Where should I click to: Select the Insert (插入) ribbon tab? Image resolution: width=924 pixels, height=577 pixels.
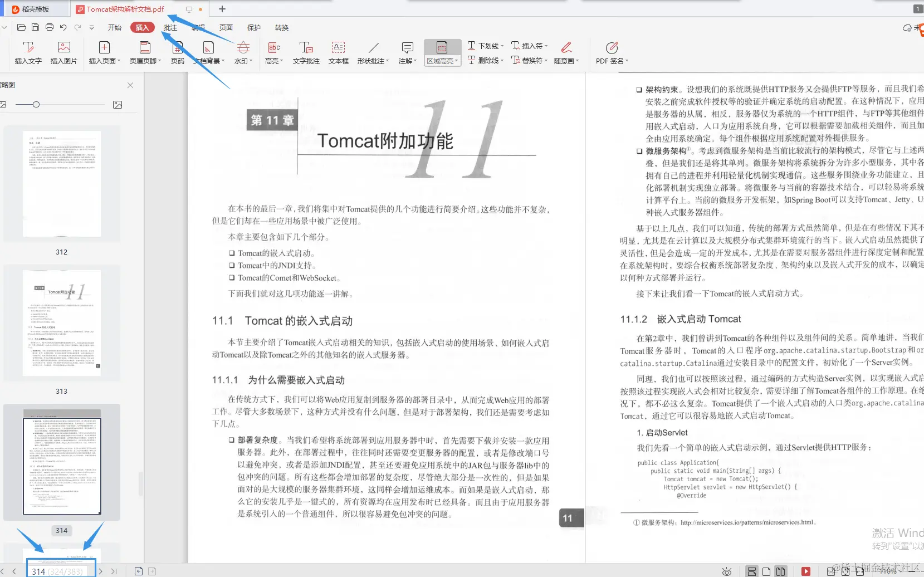coord(143,27)
